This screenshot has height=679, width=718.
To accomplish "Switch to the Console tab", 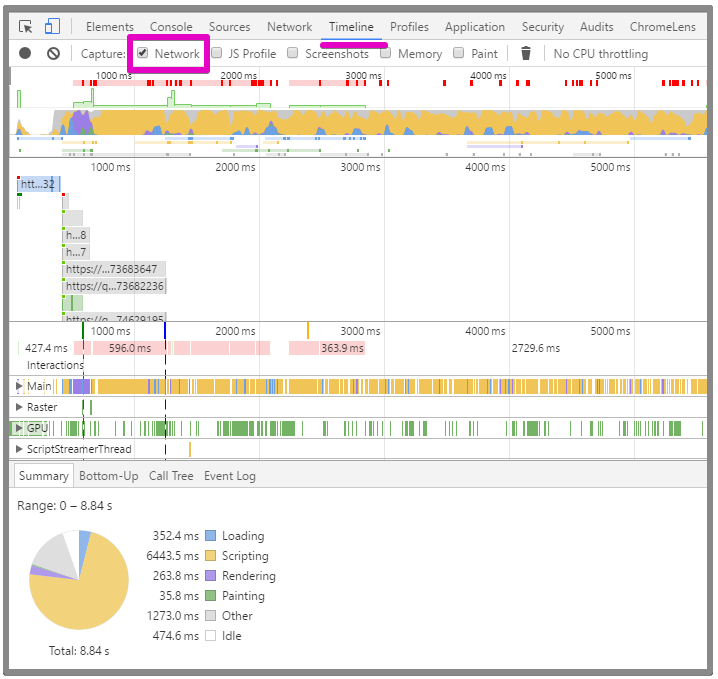I will [171, 27].
